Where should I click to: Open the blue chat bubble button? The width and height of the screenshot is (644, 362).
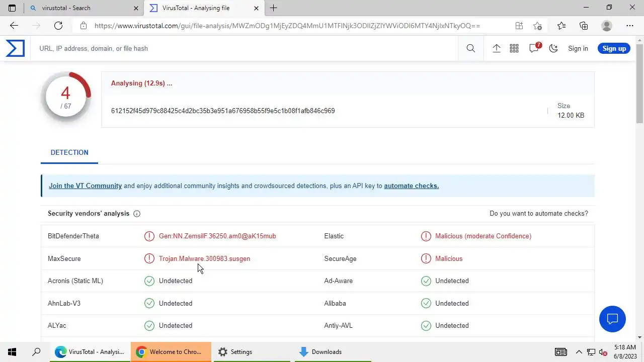[x=612, y=319]
